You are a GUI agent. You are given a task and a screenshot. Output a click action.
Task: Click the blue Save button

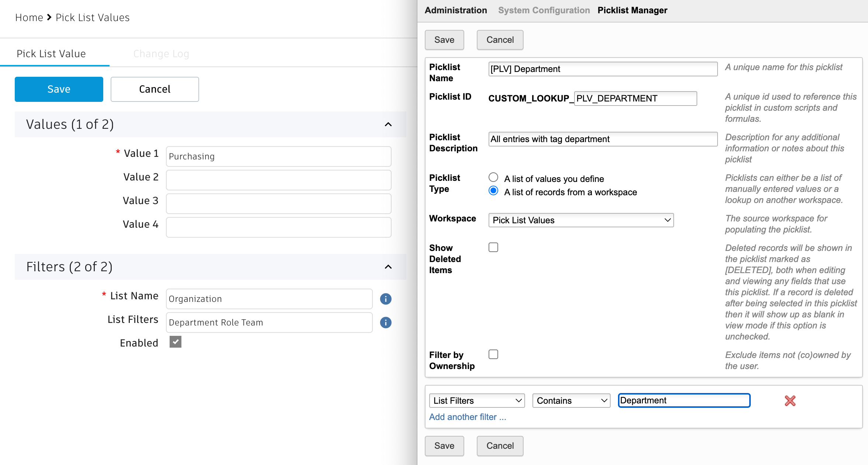[x=59, y=89]
